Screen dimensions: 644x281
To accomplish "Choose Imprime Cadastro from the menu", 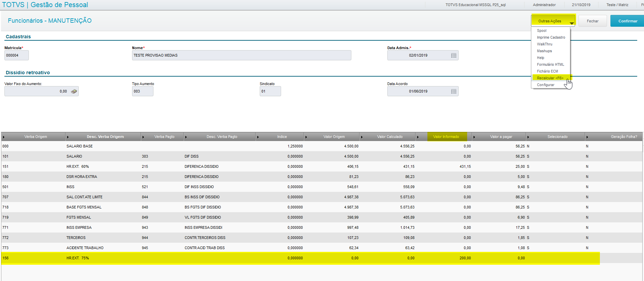I will click(x=551, y=37).
